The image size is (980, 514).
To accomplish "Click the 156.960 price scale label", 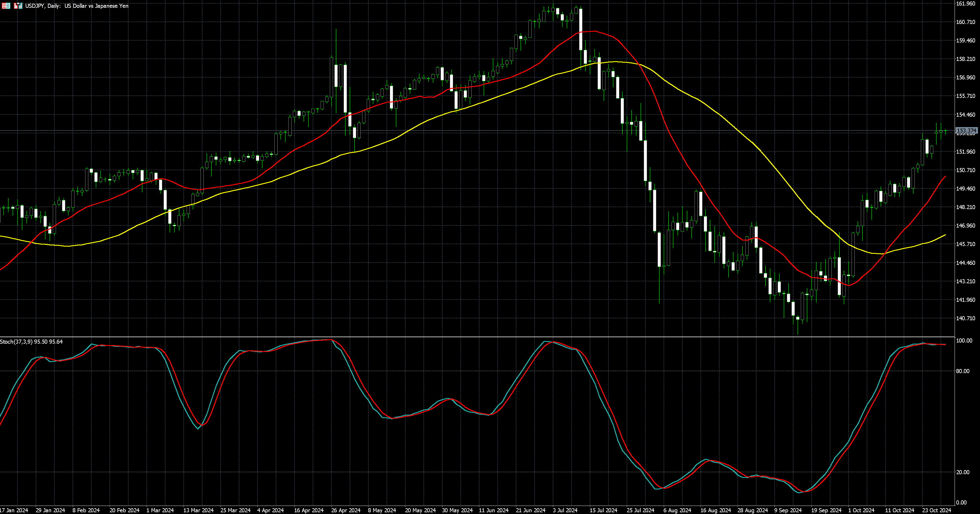I will pos(966,77).
